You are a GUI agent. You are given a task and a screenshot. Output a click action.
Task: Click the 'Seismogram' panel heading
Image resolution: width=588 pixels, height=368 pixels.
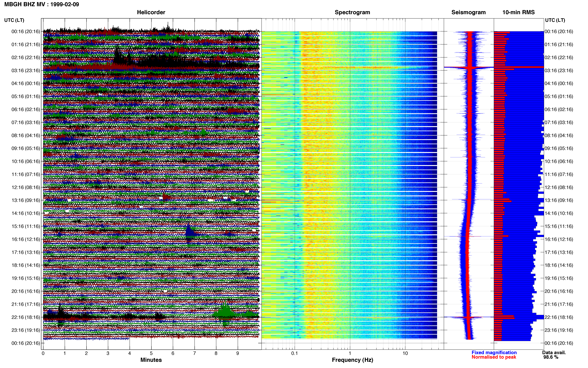(x=468, y=12)
